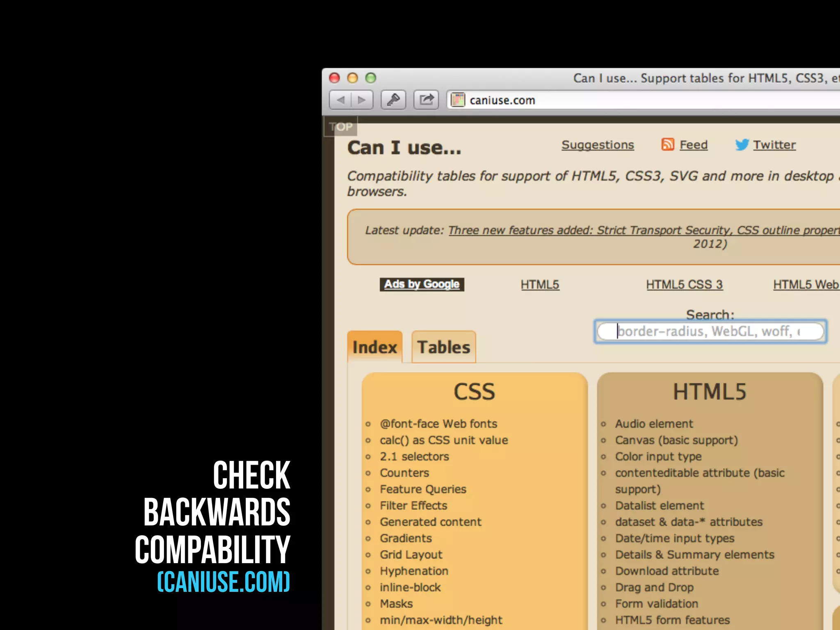This screenshot has height=630, width=840.
Task: Click the Can I use... site heading
Action: click(404, 148)
